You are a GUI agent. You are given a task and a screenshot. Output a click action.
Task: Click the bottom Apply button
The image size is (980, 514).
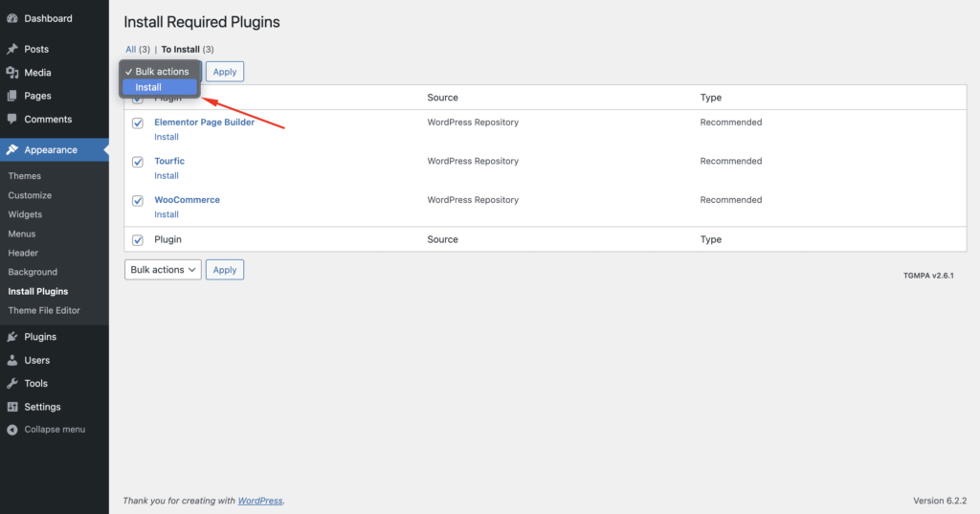coord(224,270)
